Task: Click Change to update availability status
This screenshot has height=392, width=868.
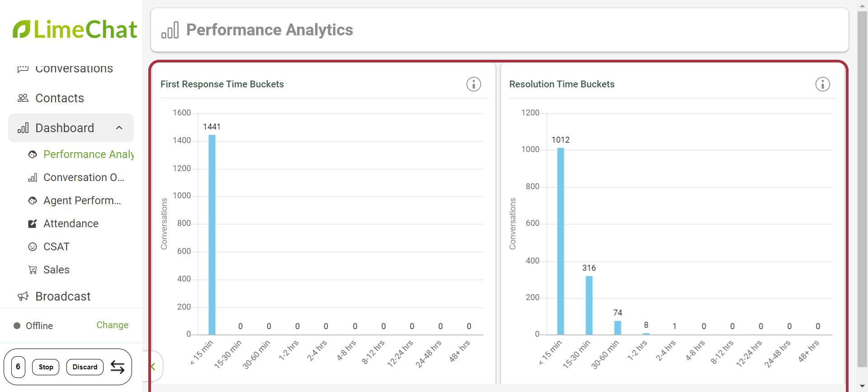Action: (113, 325)
